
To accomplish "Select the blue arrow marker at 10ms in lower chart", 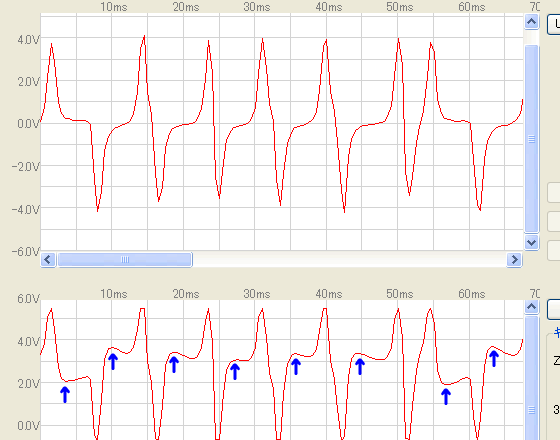I will tap(113, 361).
